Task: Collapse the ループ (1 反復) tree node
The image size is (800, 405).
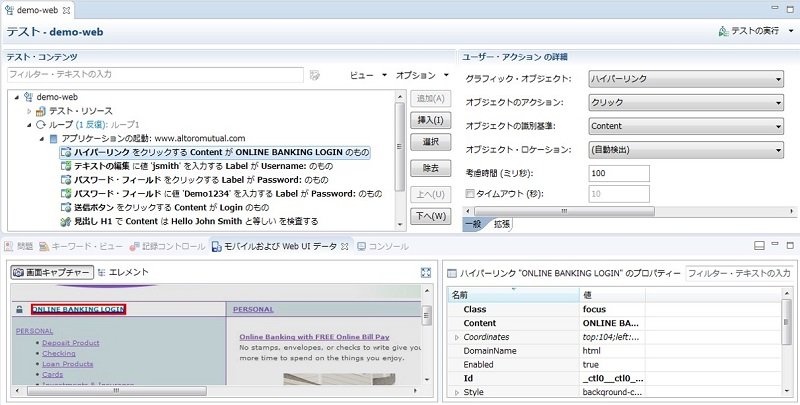Action: click(30, 124)
